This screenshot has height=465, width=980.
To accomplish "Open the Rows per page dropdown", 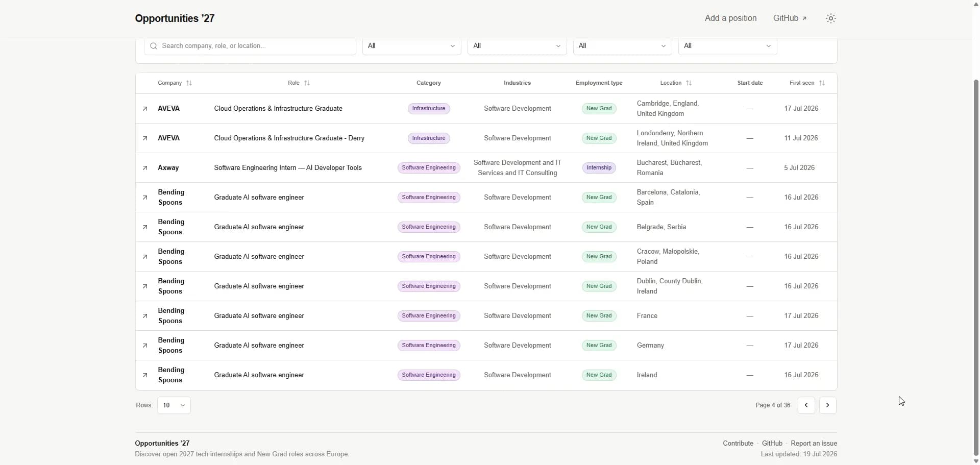I will coord(174,405).
